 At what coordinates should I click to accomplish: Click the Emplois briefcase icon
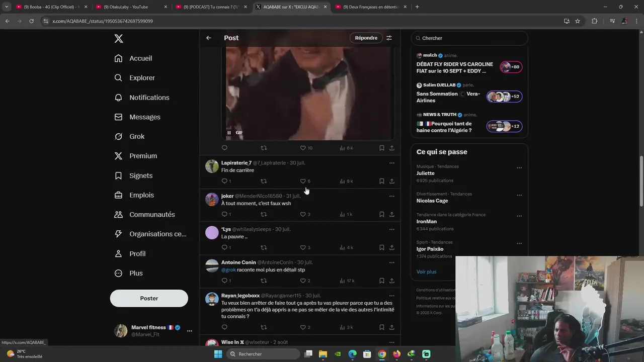tap(118, 195)
